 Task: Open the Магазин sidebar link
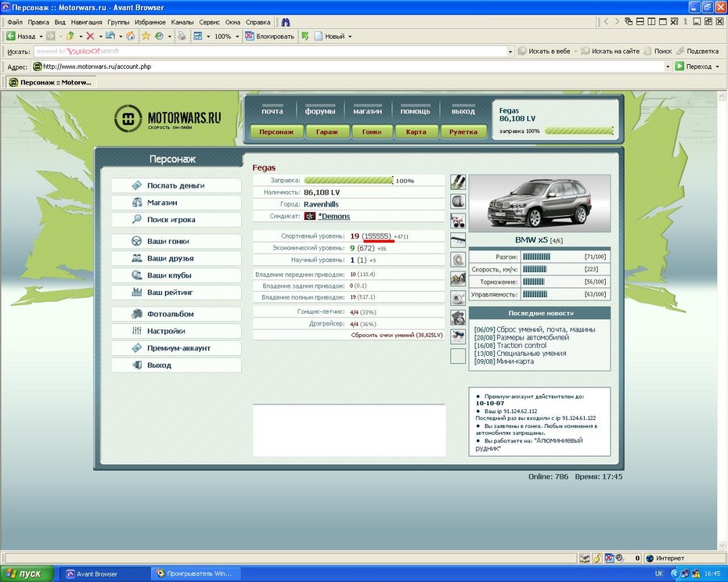click(176, 203)
